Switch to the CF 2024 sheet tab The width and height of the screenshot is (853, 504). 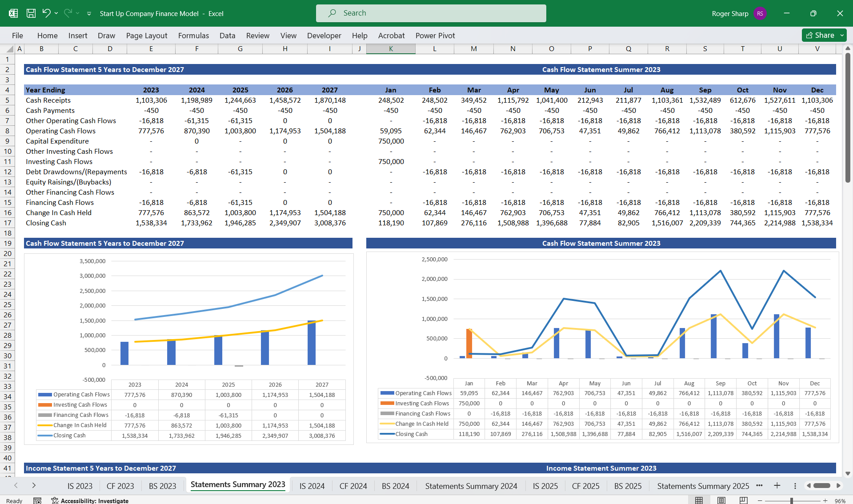coord(353,486)
